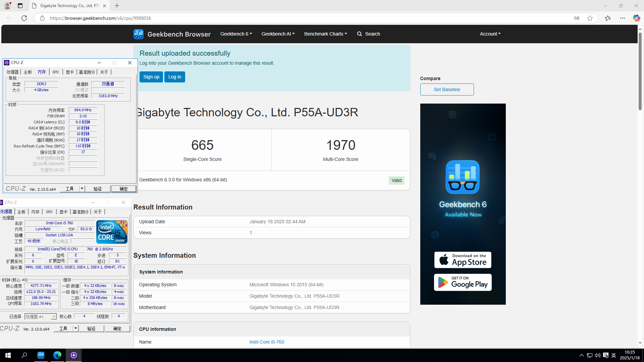Screen dimensions: 644x362
Task: Click the page vertical scrollbar thumb
Action: [640, 71]
